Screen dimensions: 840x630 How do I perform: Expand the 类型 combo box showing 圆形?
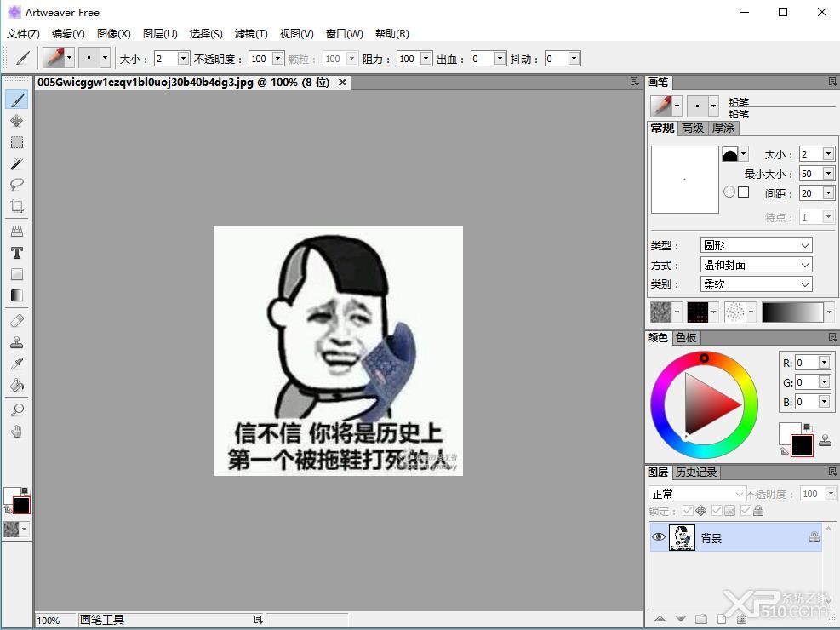pos(756,245)
